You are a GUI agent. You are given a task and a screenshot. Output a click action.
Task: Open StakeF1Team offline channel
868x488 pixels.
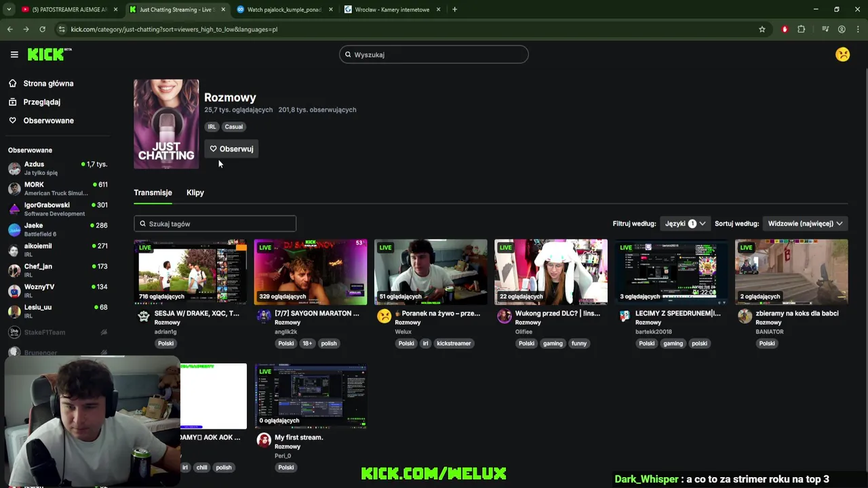[x=58, y=332]
